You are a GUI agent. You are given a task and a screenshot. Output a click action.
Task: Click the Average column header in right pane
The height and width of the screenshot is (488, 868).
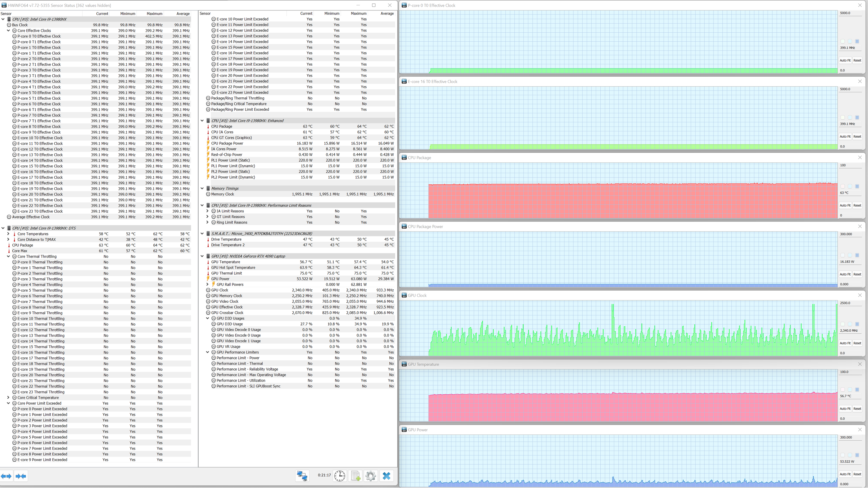387,14
